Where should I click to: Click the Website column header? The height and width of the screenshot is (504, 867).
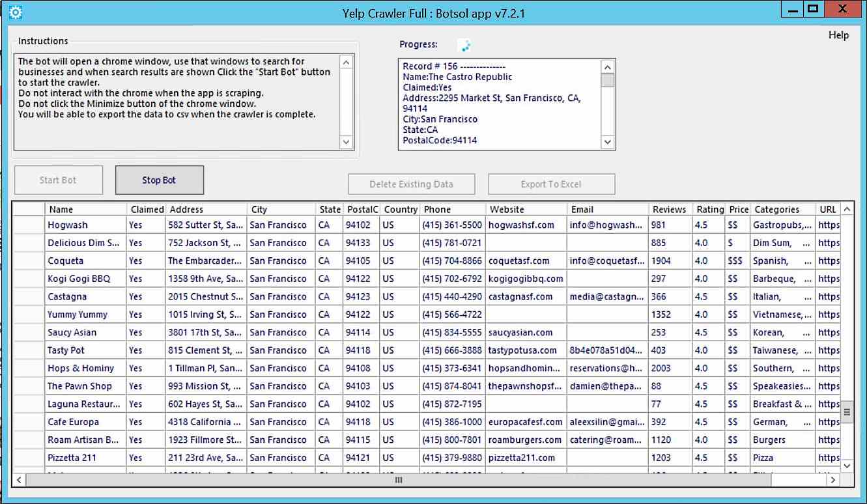[x=526, y=210]
